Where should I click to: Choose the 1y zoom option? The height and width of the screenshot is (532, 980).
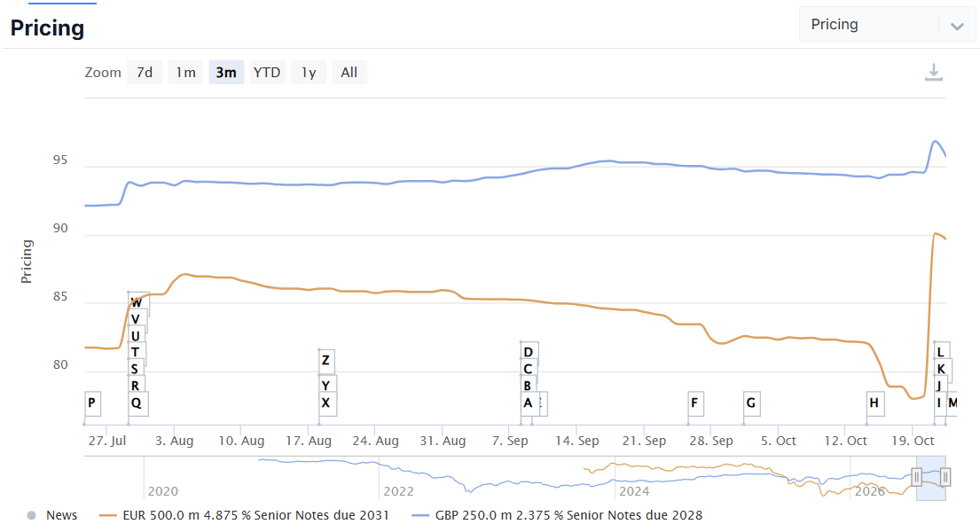pos(309,73)
